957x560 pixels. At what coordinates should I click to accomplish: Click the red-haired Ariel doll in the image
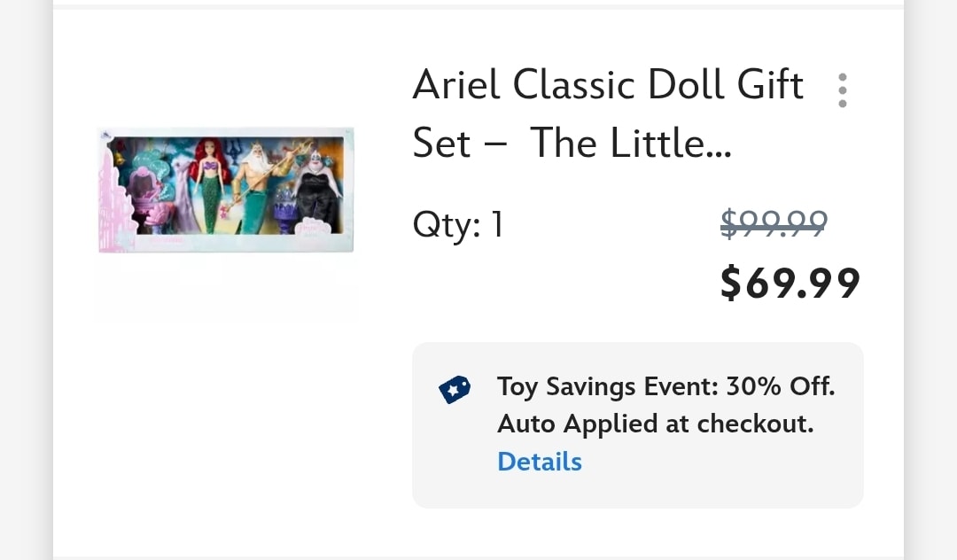(x=213, y=182)
